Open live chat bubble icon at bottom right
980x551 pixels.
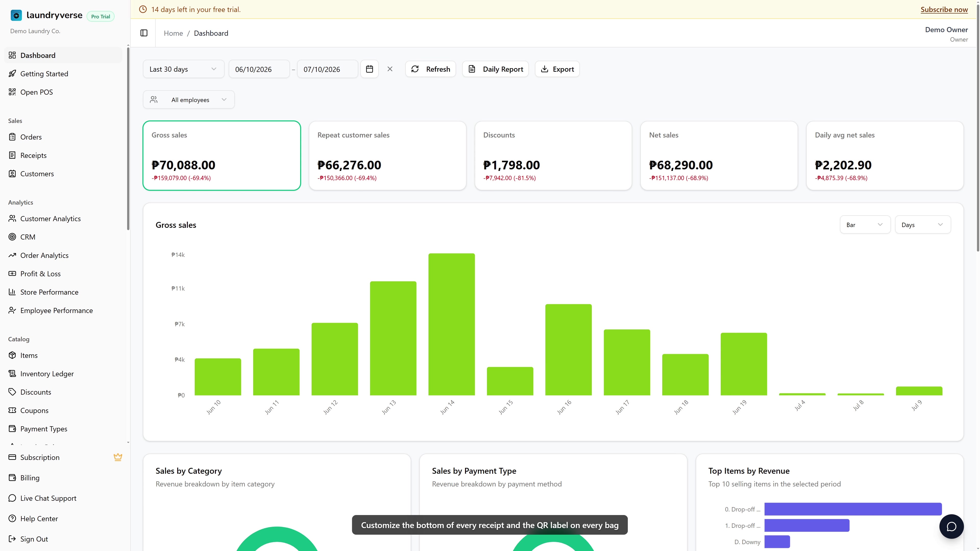point(951,527)
